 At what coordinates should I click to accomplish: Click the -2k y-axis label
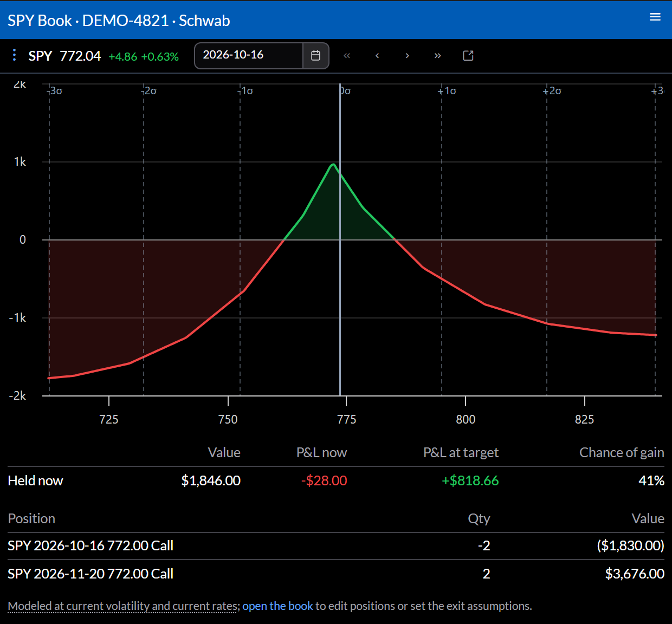point(17,396)
